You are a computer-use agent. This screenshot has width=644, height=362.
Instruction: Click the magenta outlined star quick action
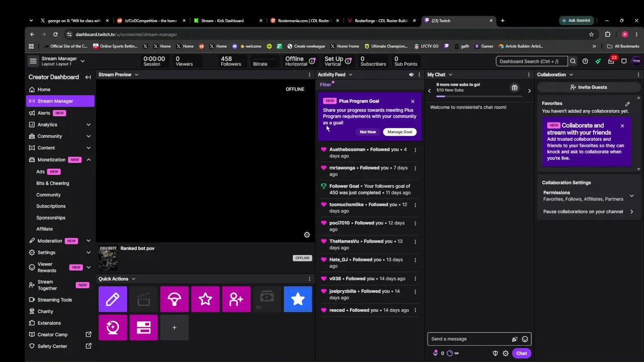pos(205,299)
